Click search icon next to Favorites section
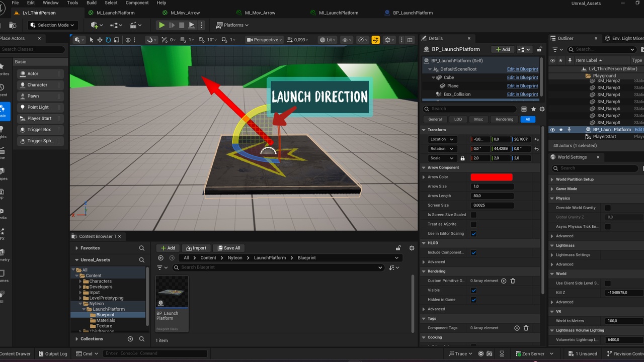 [142, 248]
